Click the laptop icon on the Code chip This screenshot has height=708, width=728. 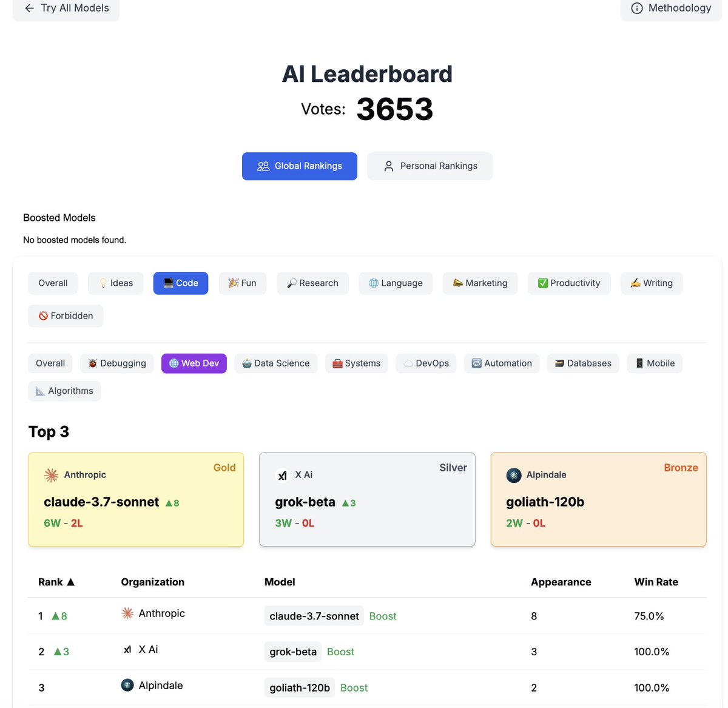tap(169, 283)
